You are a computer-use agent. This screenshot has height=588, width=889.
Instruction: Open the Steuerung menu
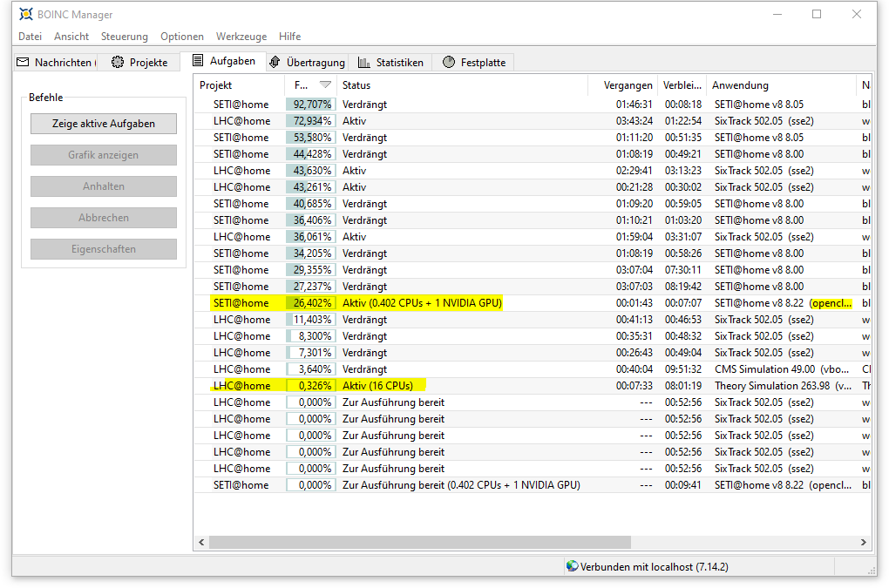pyautogui.click(x=124, y=37)
